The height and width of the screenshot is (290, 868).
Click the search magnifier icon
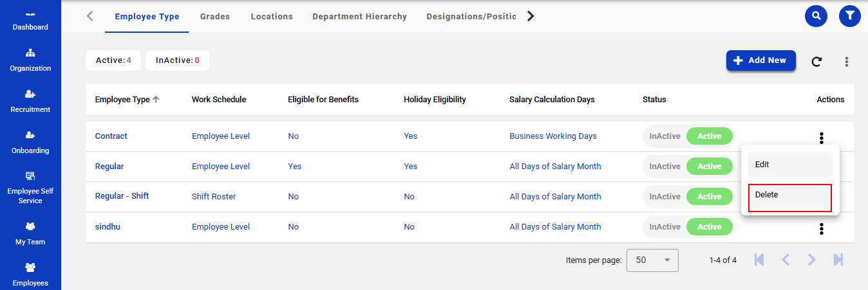click(x=816, y=15)
